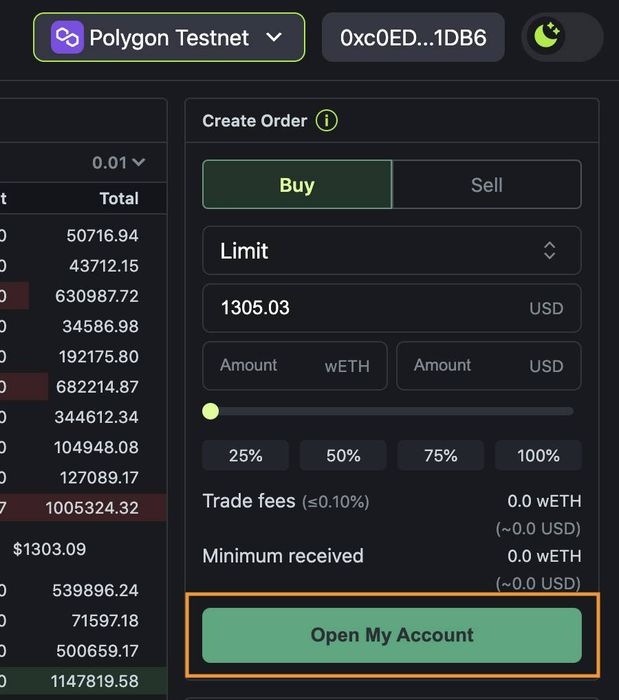Image resolution: width=619 pixels, height=700 pixels.
Task: Set amount to 75%
Action: pos(440,455)
